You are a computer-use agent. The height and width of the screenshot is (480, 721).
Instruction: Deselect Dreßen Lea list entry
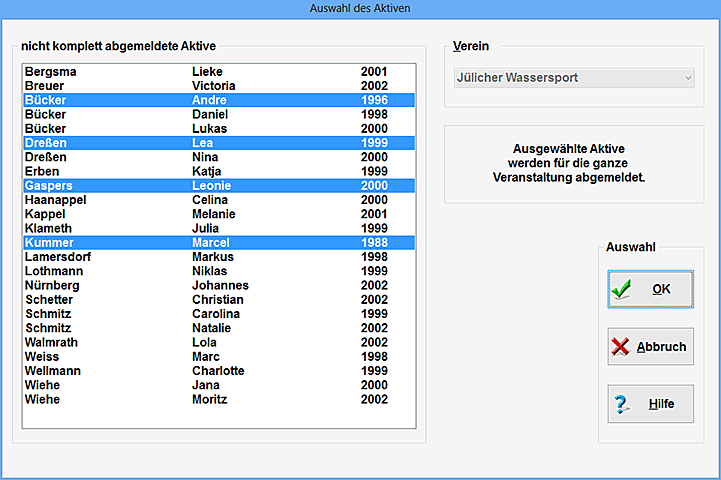coord(218,143)
